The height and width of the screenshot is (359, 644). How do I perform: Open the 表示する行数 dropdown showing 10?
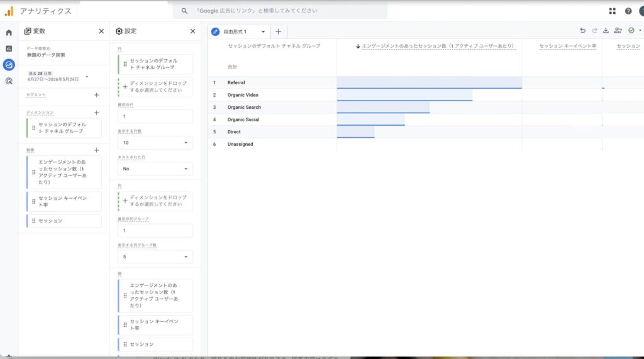coord(155,143)
